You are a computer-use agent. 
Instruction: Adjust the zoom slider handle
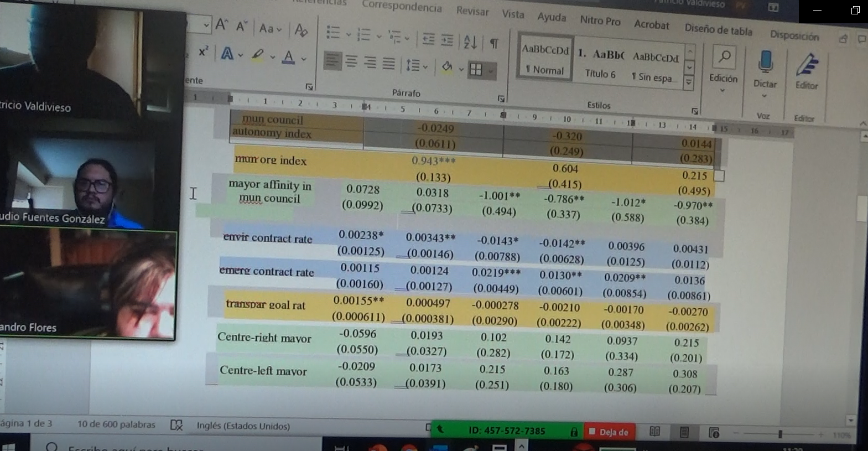780,434
